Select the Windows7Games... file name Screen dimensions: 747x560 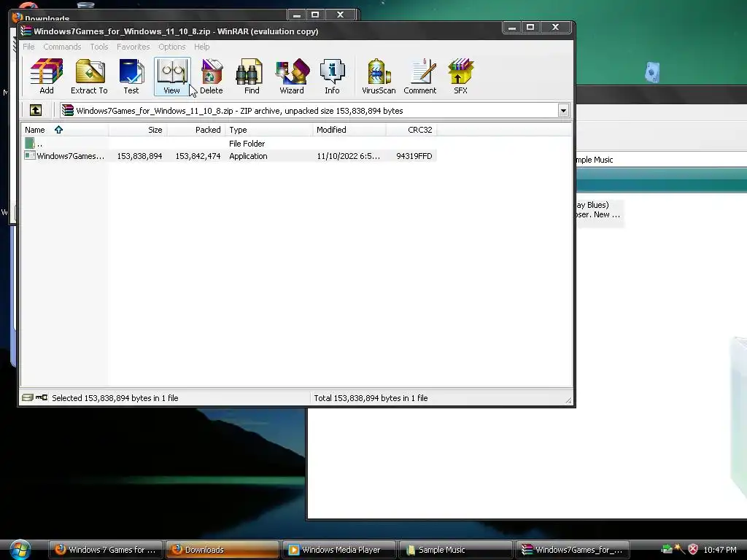click(71, 156)
